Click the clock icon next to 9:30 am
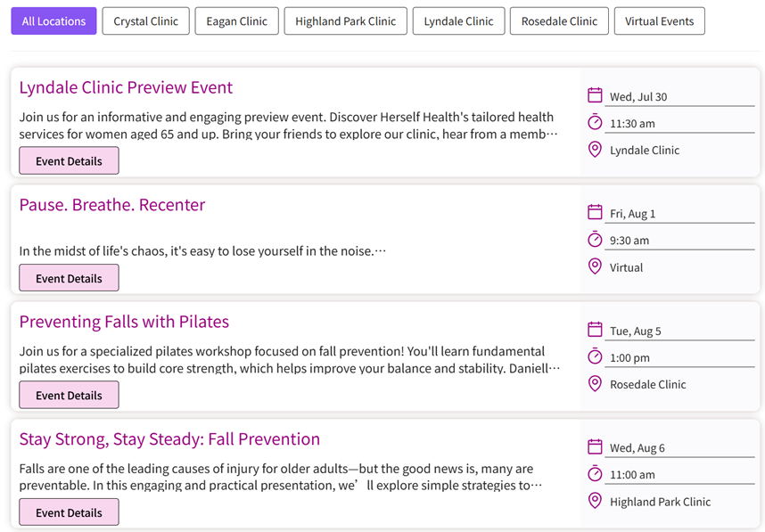 coord(595,240)
